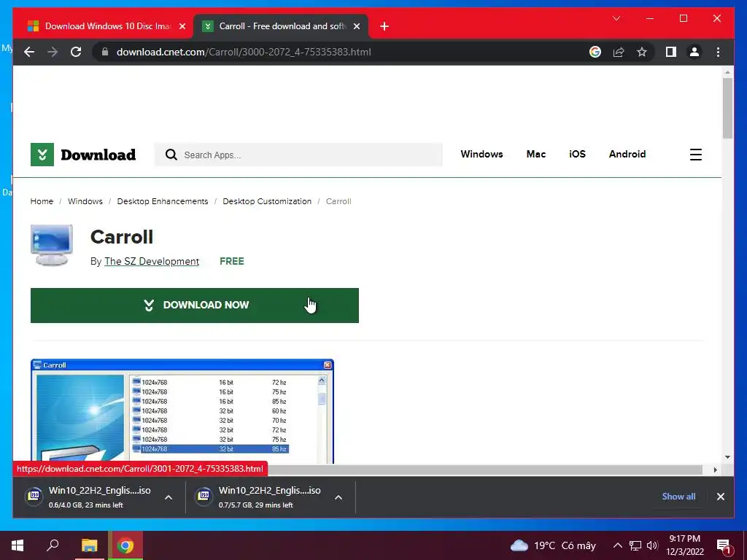Click the Chrome taskbar icon
The image size is (747, 560).
tap(125, 545)
